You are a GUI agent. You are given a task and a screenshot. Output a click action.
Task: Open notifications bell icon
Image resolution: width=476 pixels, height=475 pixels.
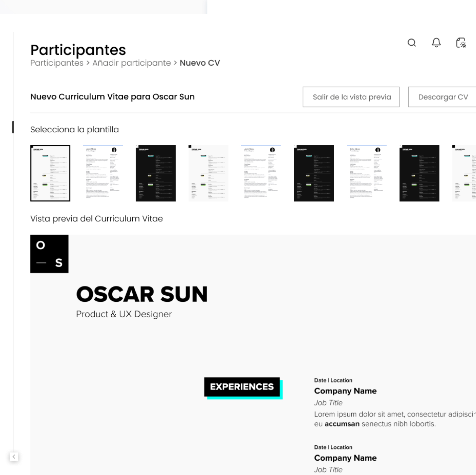click(436, 43)
